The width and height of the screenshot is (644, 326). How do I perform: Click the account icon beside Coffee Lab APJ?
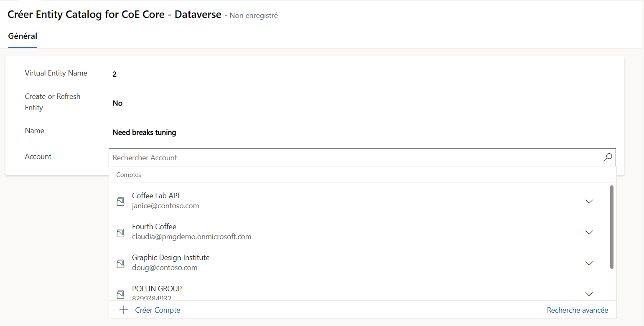pos(120,202)
